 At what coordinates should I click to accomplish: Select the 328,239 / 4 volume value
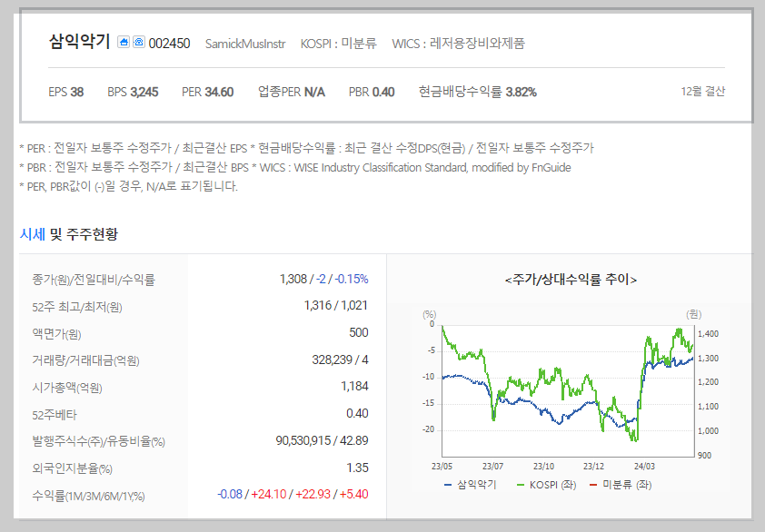tap(340, 360)
